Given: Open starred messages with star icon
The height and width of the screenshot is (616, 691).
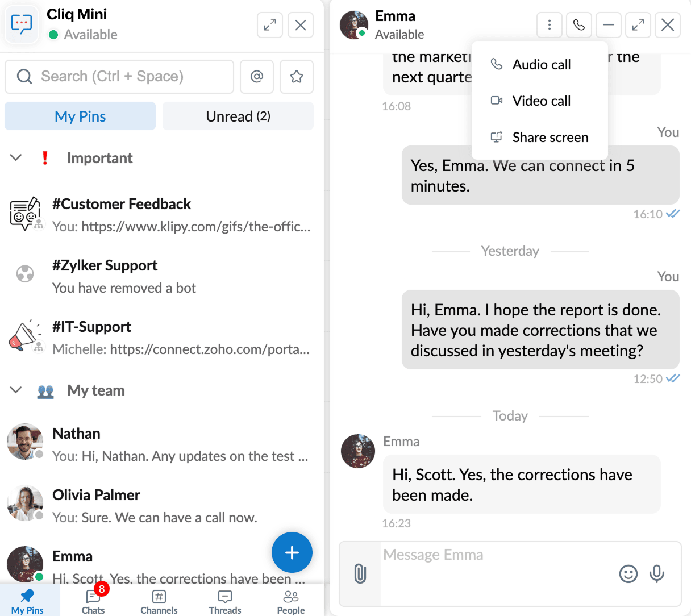Looking at the screenshot, I should [297, 77].
